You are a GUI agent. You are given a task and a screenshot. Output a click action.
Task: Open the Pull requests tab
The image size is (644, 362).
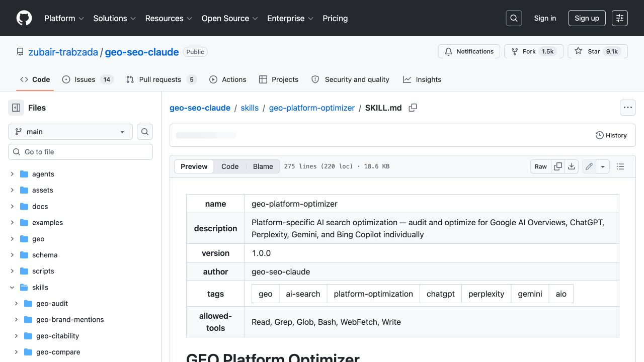pos(161,79)
